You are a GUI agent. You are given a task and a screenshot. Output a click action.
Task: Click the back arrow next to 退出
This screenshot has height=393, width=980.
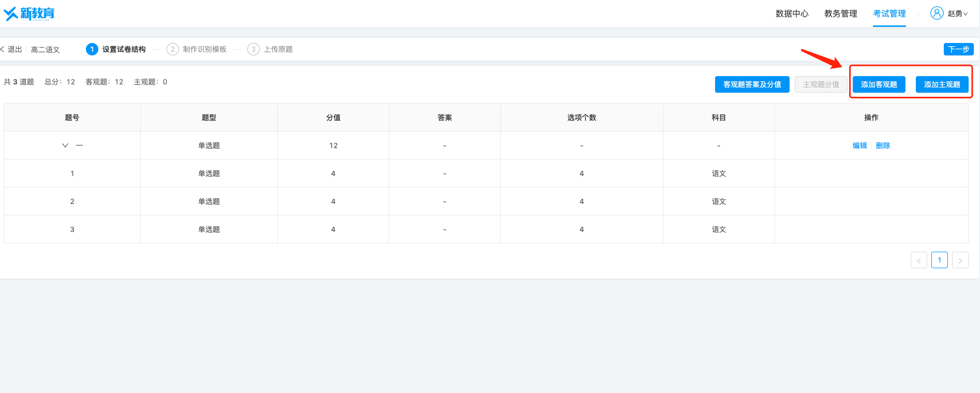tap(3, 49)
